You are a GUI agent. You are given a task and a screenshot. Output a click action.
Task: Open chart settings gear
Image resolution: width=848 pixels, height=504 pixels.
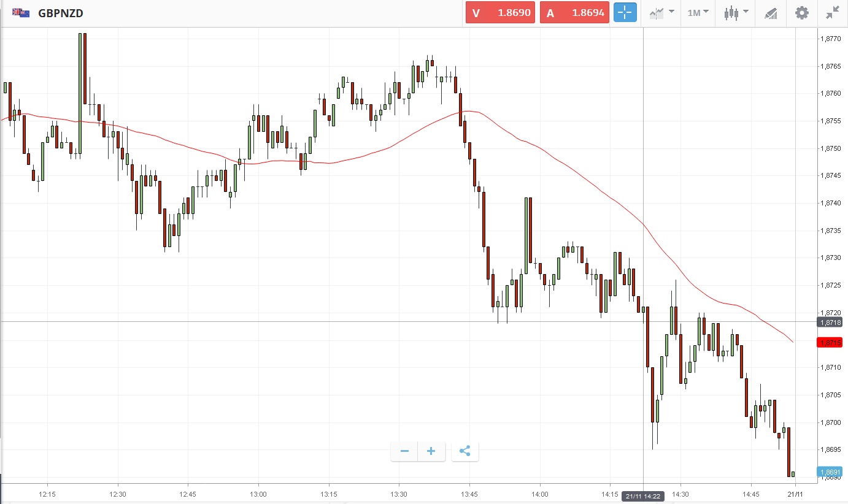pyautogui.click(x=801, y=13)
